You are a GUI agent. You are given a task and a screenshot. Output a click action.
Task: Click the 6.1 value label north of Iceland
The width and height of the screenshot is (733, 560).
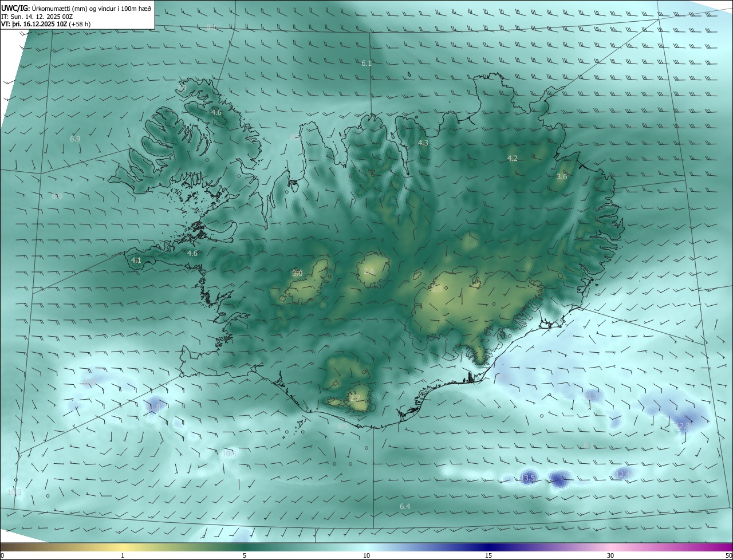(366, 64)
